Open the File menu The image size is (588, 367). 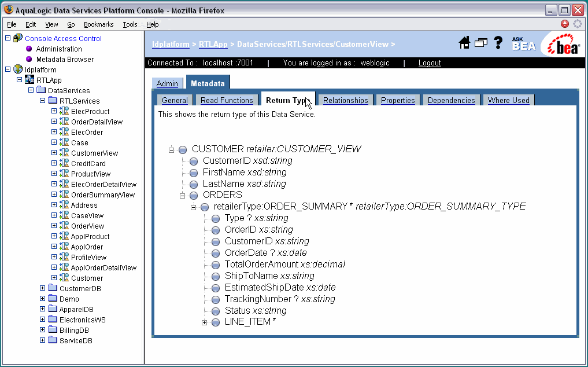point(12,24)
